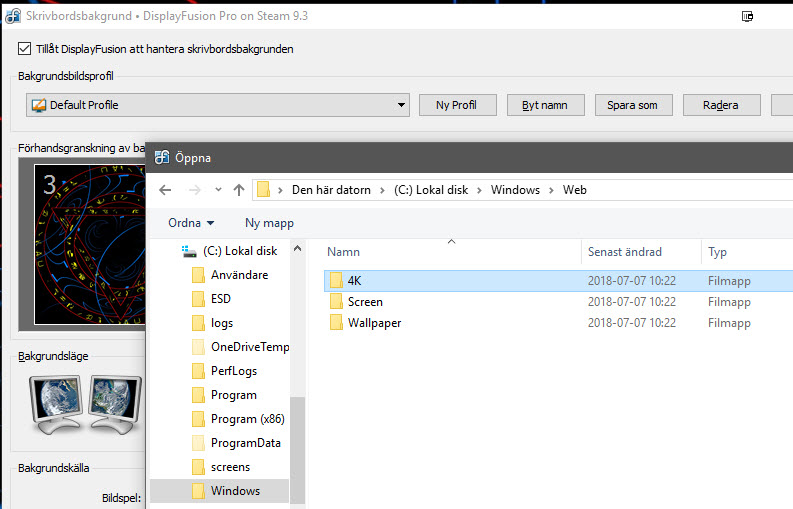Click the Screen folder icon in file list

click(x=336, y=302)
